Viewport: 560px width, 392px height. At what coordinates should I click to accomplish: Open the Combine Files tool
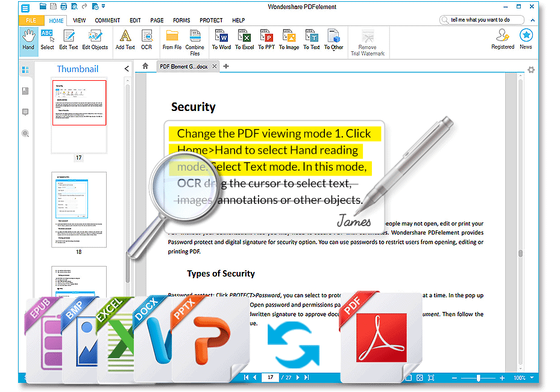click(195, 43)
